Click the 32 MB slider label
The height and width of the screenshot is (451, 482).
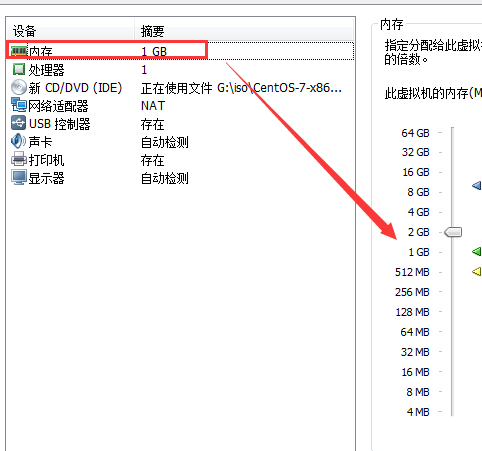pyautogui.click(x=415, y=352)
